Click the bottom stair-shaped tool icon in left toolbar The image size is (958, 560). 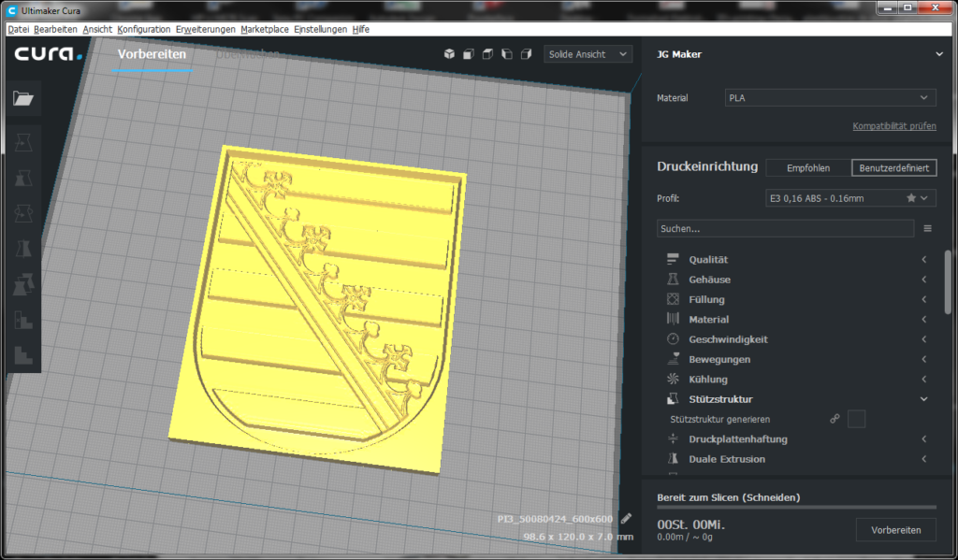tap(23, 355)
